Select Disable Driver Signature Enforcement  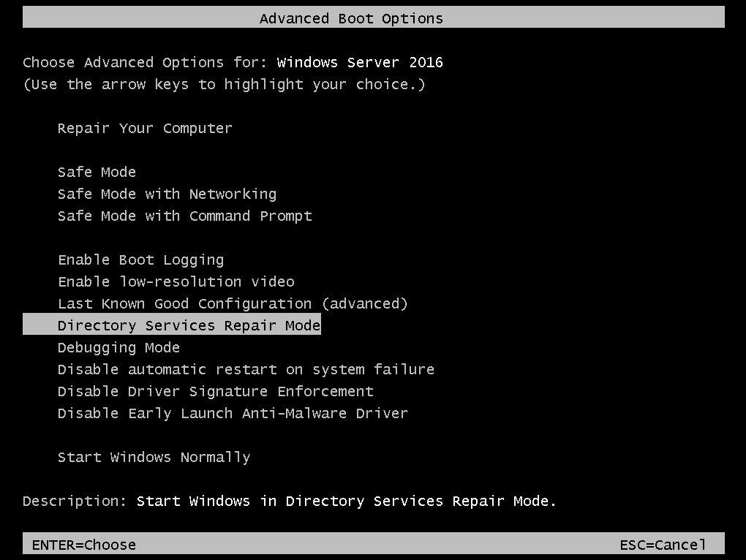(215, 392)
